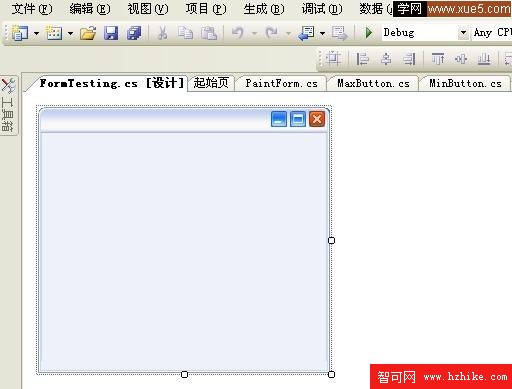Viewport: 512px width, 389px height.
Task: Save the current file with disk icon
Action: pyautogui.click(x=111, y=33)
